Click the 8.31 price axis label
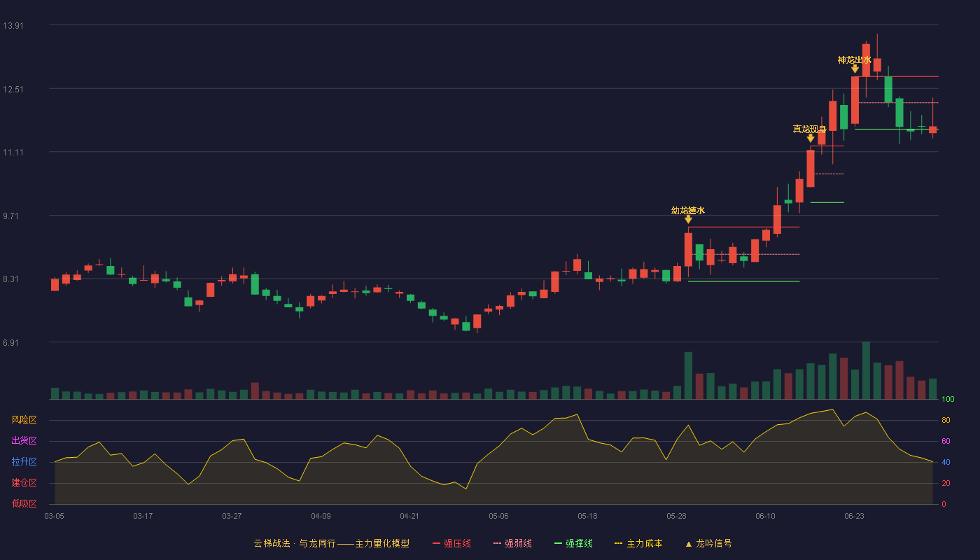This screenshot has width=980, height=560. coord(13,279)
